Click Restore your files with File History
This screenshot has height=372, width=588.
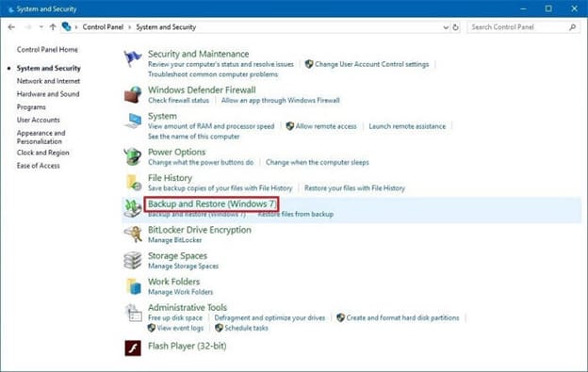[x=354, y=188]
